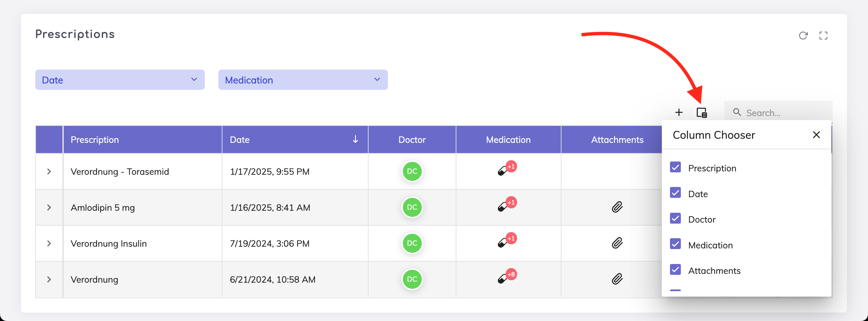Open the column chooser icon
Image resolution: width=868 pixels, height=321 pixels.
pyautogui.click(x=702, y=112)
